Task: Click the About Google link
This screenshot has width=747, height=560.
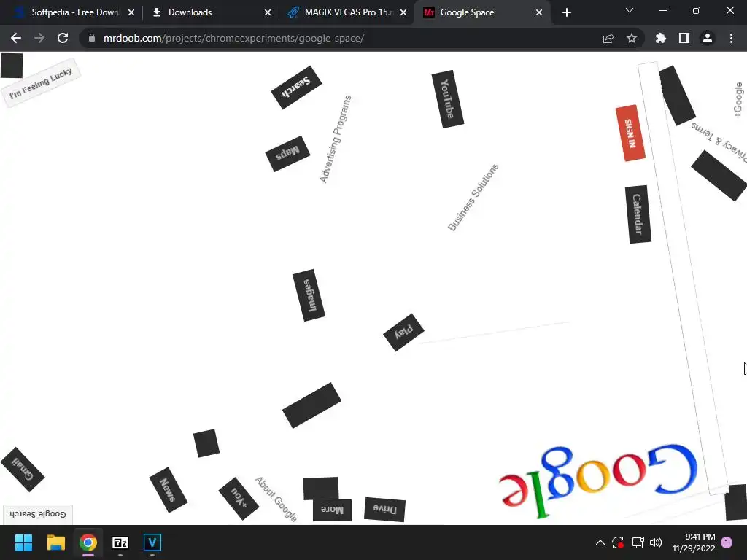Action: click(x=276, y=499)
